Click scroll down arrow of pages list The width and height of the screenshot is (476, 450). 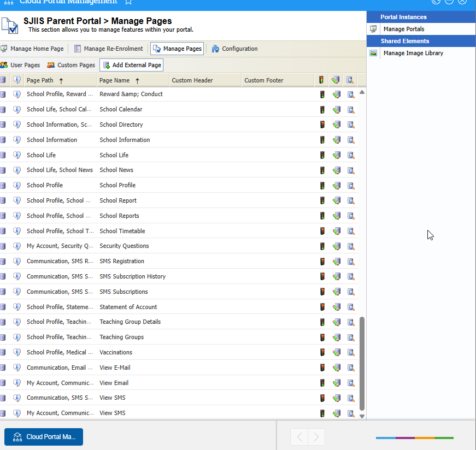tap(362, 416)
